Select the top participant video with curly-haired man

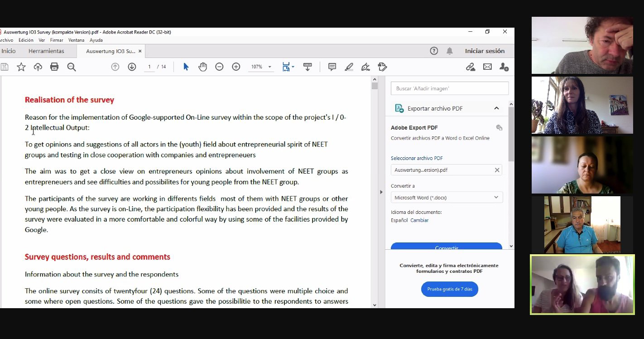pyautogui.click(x=582, y=45)
